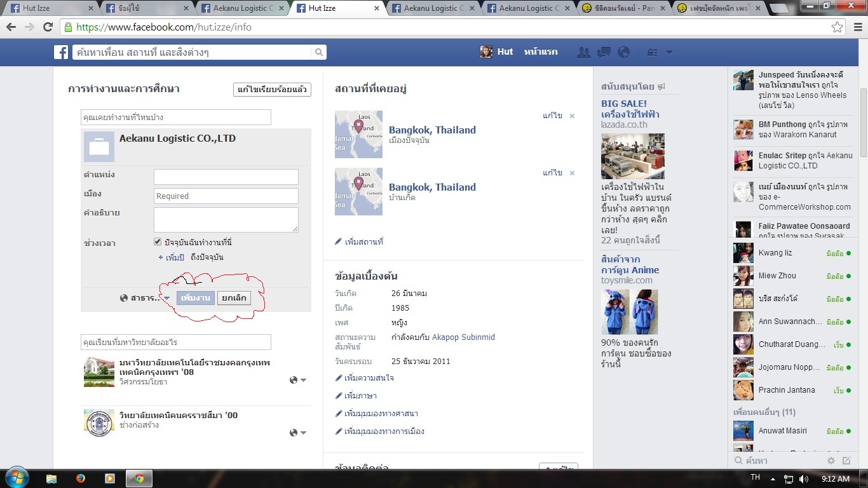The image size is (868, 488).
Task: Open the media player taskbar icon
Action: pyautogui.click(x=110, y=478)
